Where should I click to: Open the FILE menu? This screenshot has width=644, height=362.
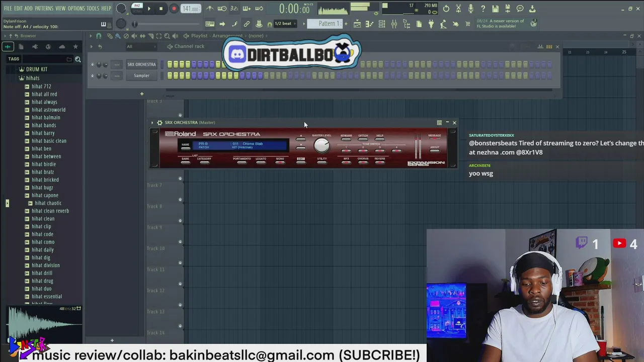tap(8, 9)
